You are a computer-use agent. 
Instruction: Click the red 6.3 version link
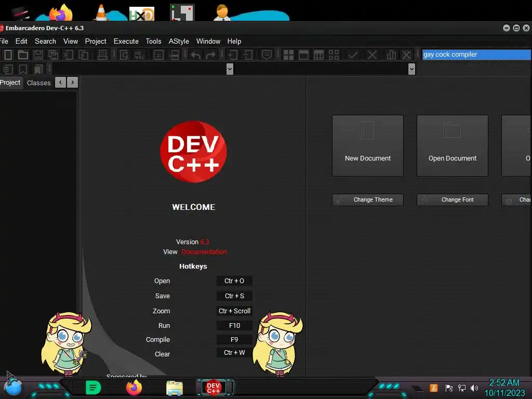pyautogui.click(x=205, y=242)
